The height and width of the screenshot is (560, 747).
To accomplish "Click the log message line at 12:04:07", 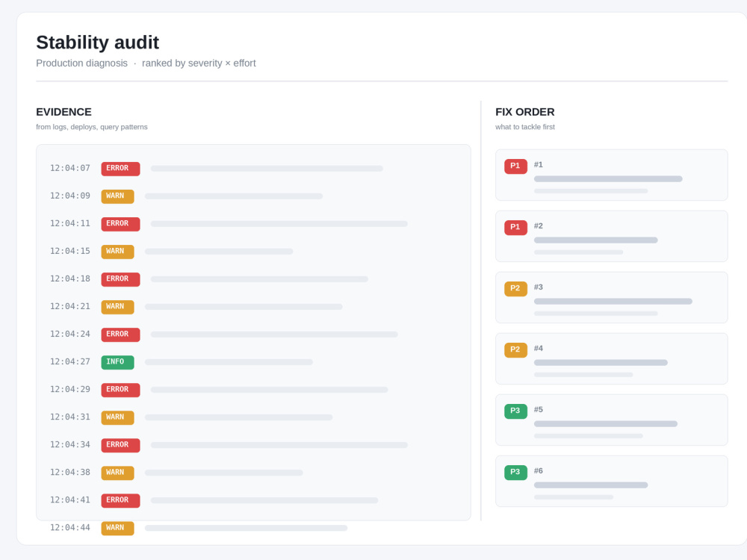I will [267, 169].
